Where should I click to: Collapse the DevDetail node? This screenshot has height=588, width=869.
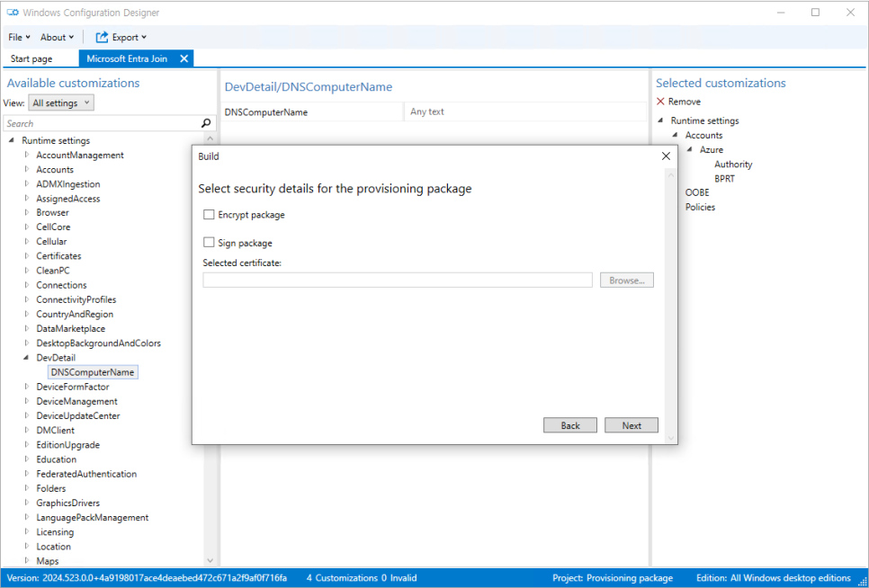(x=26, y=358)
